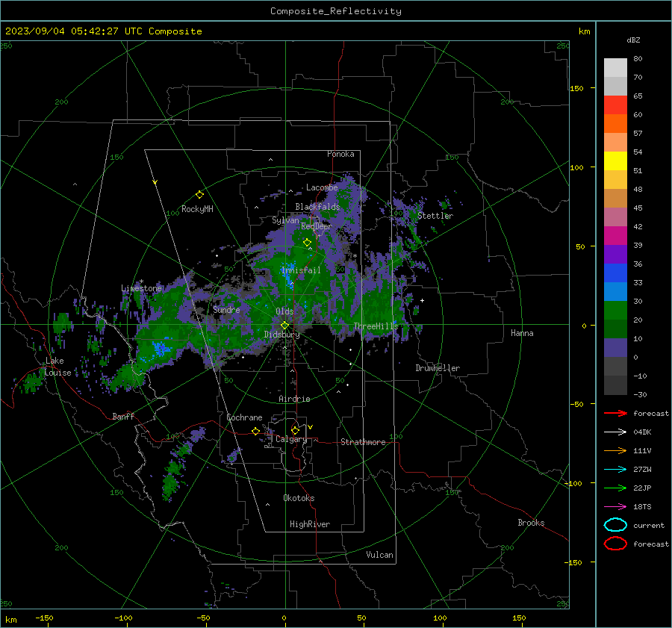Click the Blackfalds town label

317,207
